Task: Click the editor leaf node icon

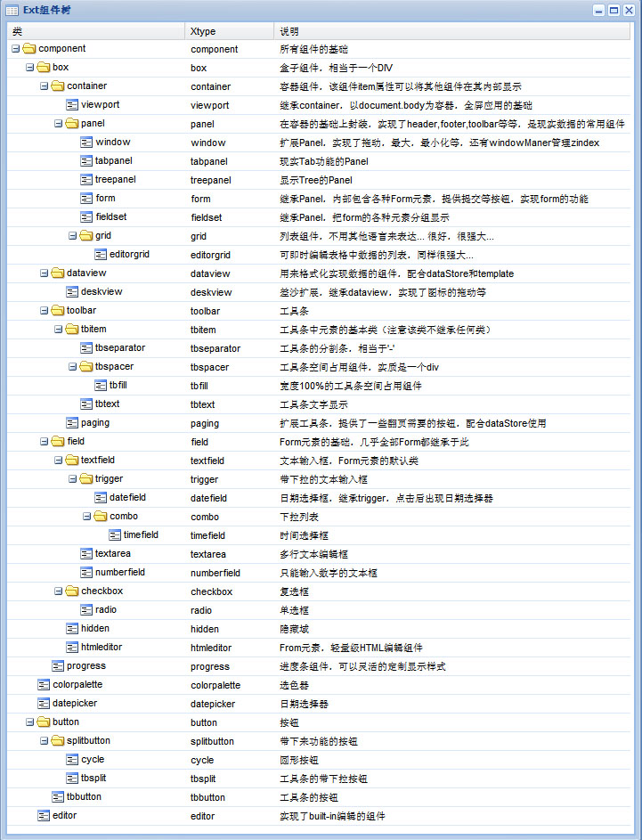Action: [44, 816]
